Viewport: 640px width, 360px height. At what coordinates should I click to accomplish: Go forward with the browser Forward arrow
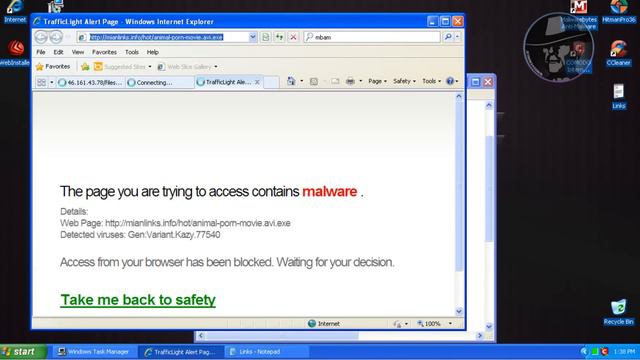pyautogui.click(x=56, y=37)
